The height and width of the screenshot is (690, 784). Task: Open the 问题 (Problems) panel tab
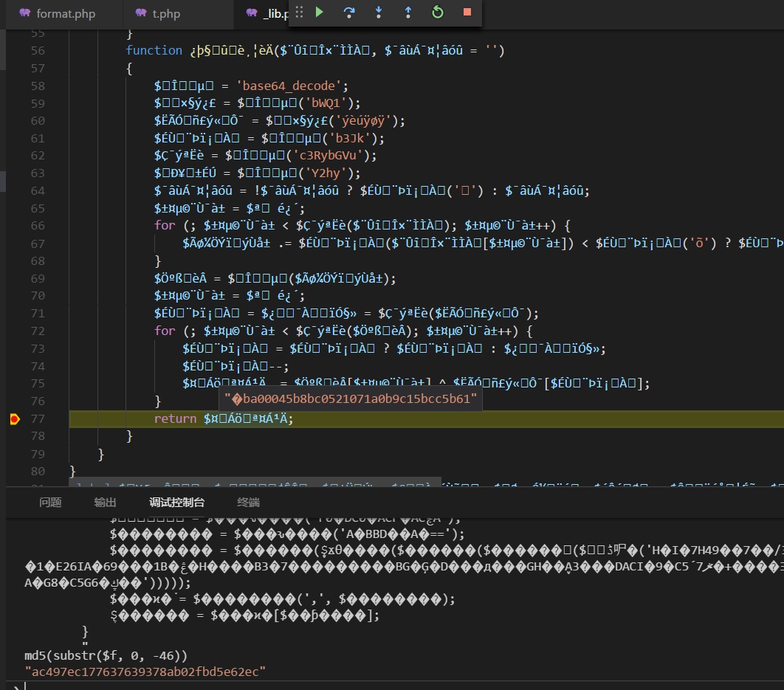click(x=50, y=502)
